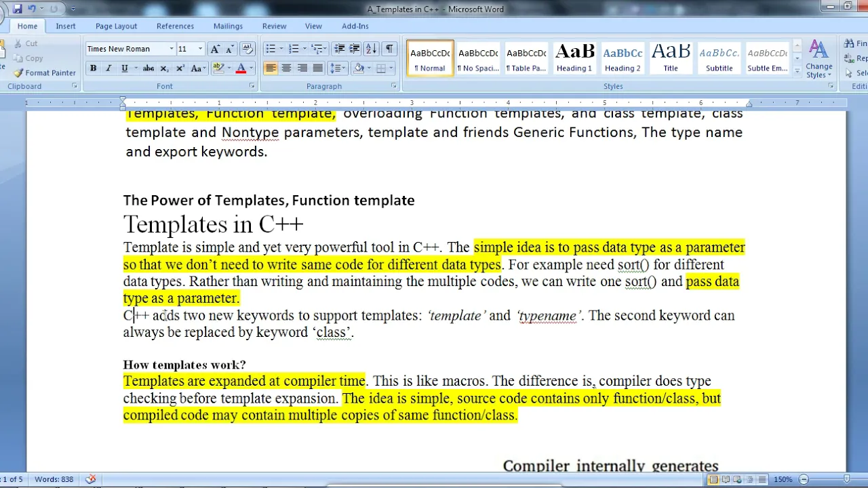Viewport: 868px width, 488px height.
Task: Apply the No Spacing style
Action: point(478,58)
